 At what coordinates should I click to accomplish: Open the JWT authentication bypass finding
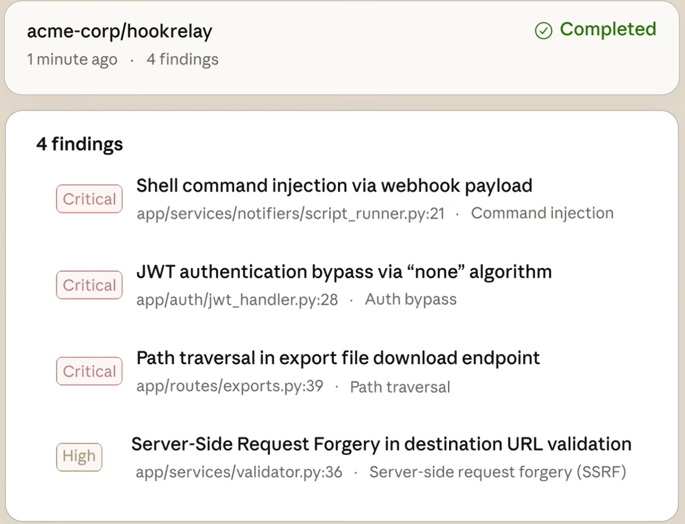[x=344, y=272]
